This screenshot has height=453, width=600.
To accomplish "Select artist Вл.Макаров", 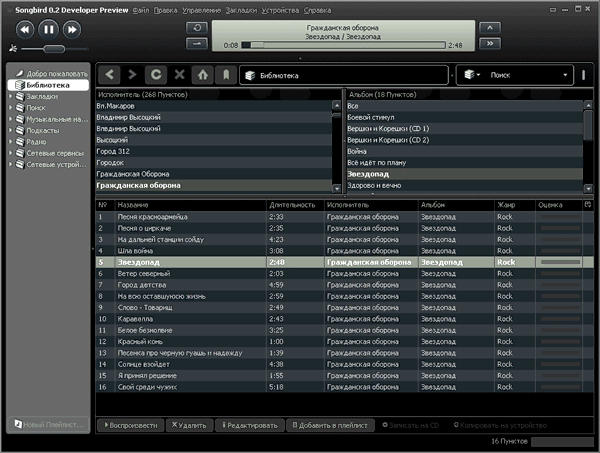I will pyautogui.click(x=214, y=106).
